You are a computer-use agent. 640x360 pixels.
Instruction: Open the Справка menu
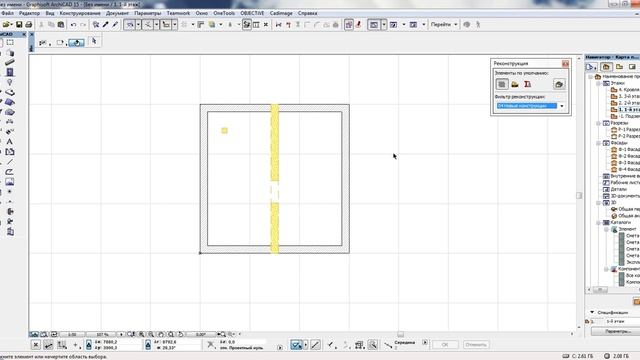tap(307, 13)
